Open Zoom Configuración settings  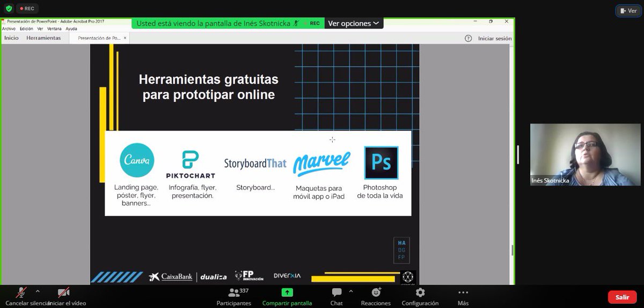[x=420, y=296]
